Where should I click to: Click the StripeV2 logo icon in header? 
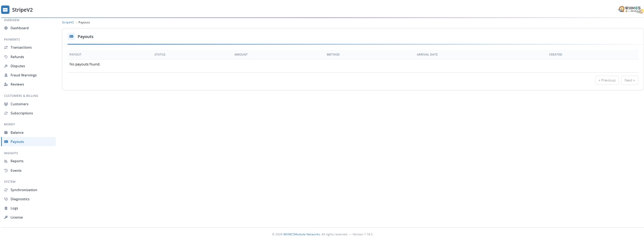click(x=5, y=10)
